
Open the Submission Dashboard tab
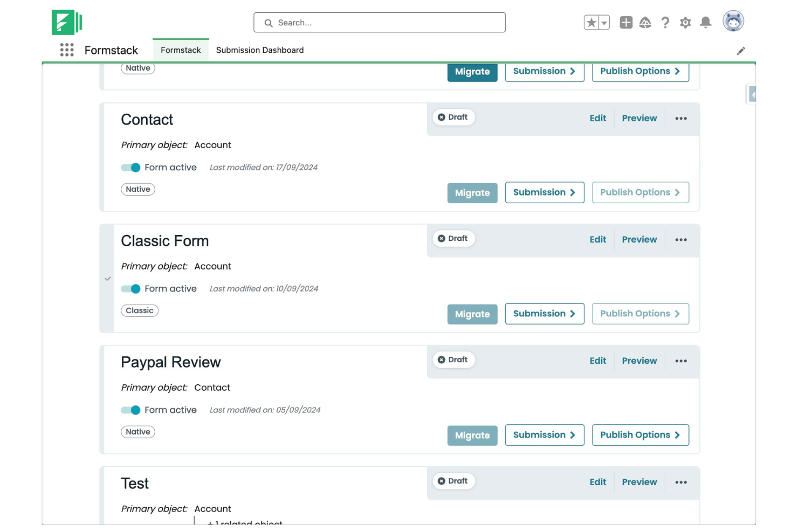[x=259, y=50]
